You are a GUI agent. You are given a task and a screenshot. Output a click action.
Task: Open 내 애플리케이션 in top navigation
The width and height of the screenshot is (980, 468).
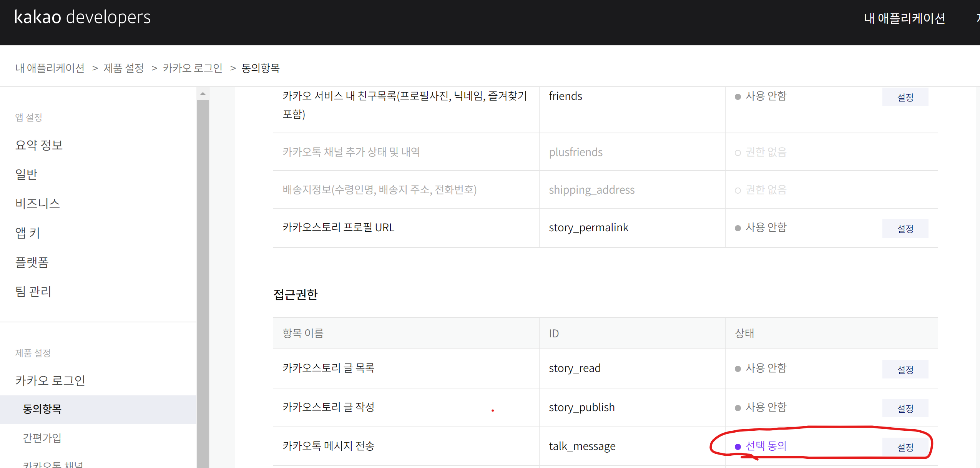coord(904,18)
